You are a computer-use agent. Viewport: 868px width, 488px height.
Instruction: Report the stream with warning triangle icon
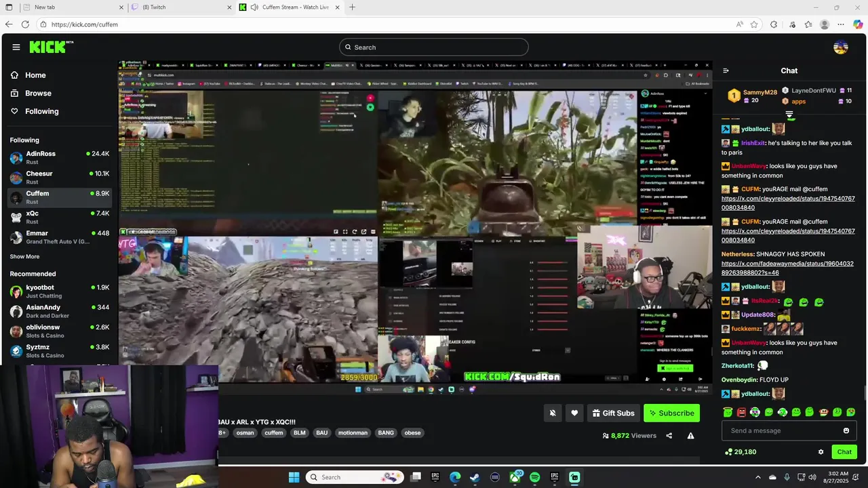click(x=690, y=436)
